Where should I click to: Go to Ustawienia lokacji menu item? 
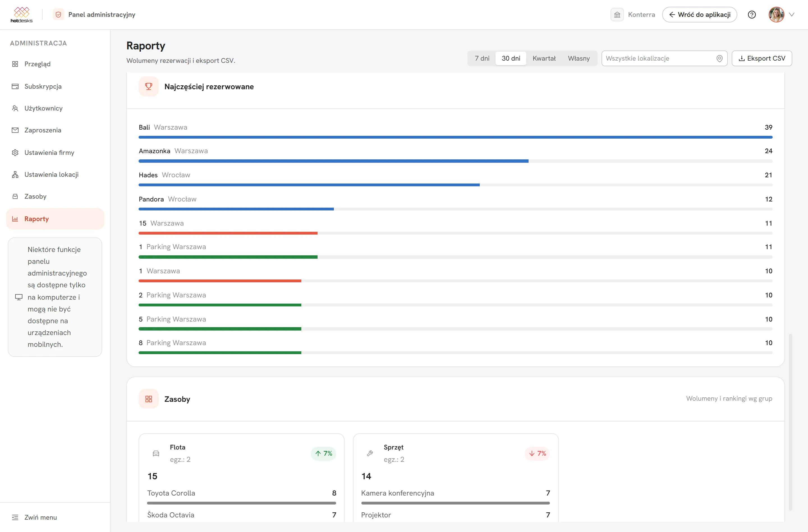point(55,175)
